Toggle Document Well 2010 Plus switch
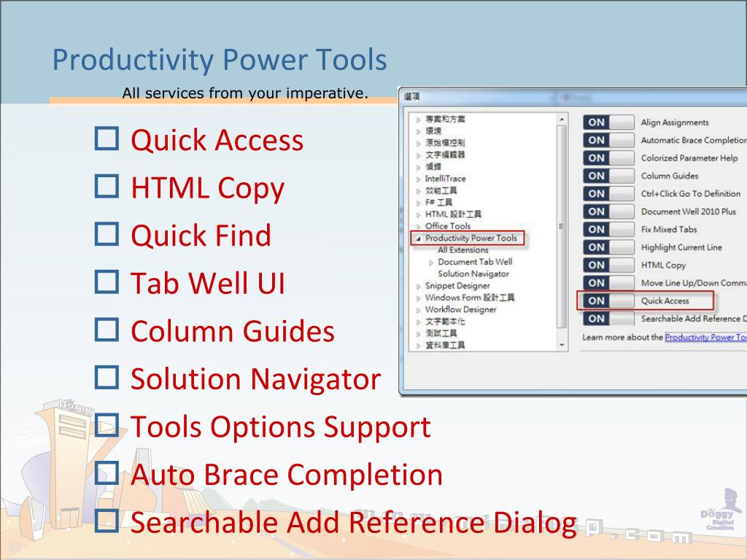Image resolution: width=747 pixels, height=560 pixels. click(x=608, y=211)
